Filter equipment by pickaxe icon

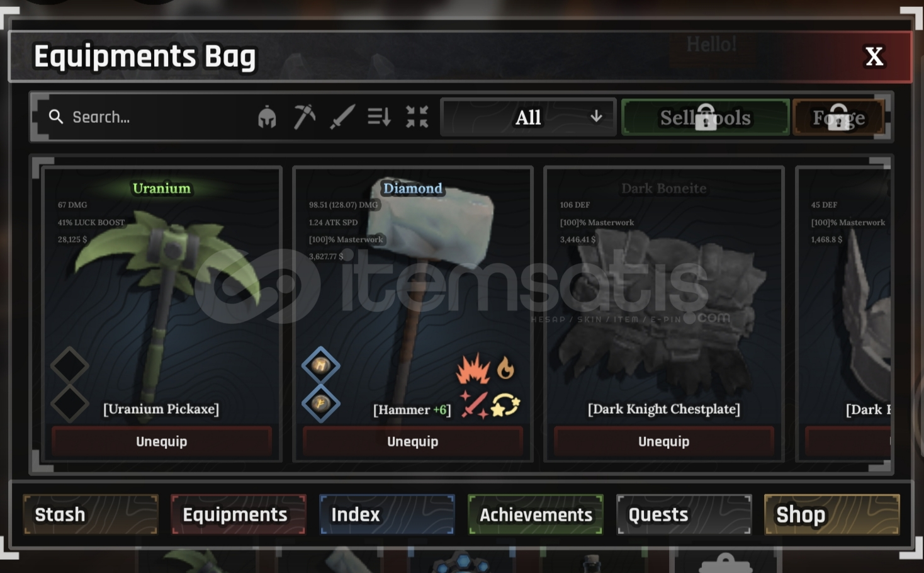click(305, 117)
